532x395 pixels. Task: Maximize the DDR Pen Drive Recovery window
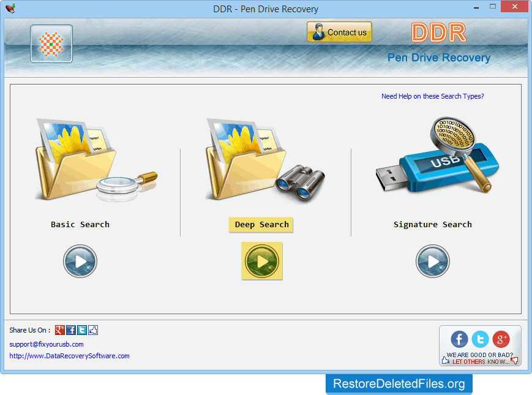(493, 7)
